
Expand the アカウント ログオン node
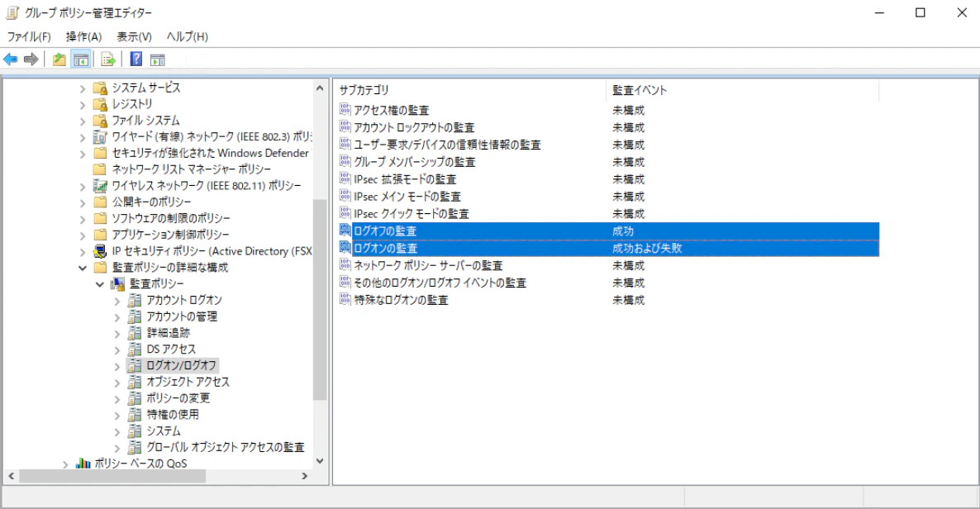117,301
